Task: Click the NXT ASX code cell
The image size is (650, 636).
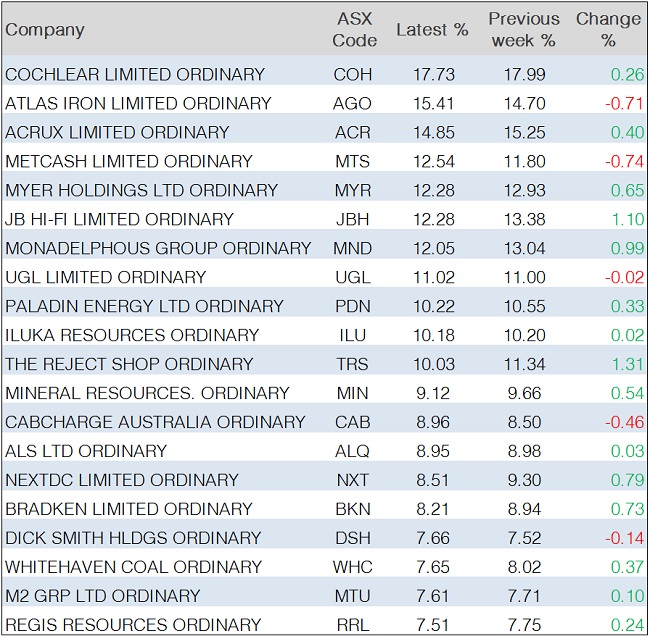Action: coord(353,480)
